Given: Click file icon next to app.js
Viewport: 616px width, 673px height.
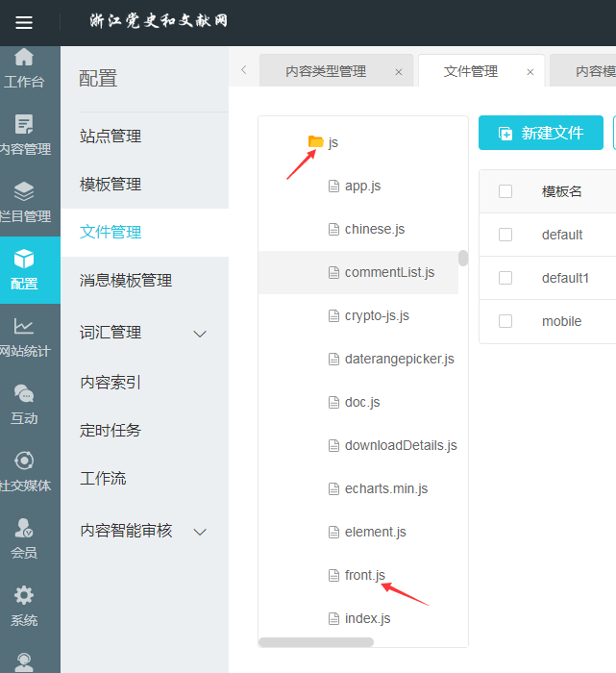Looking at the screenshot, I should [333, 187].
